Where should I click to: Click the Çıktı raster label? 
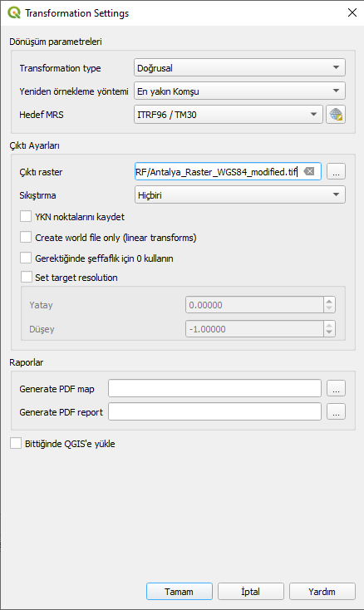coord(41,172)
